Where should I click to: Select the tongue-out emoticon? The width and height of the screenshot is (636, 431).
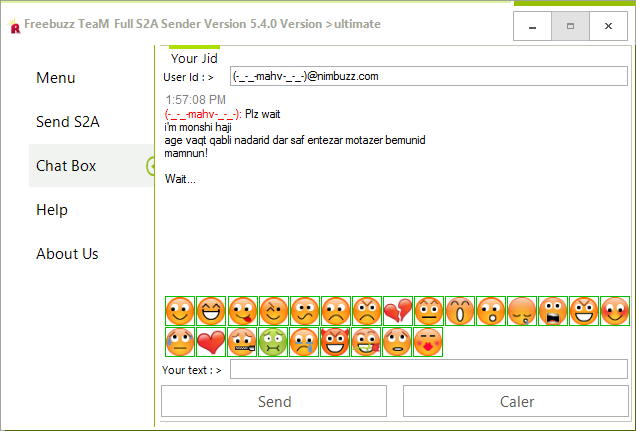(x=243, y=311)
